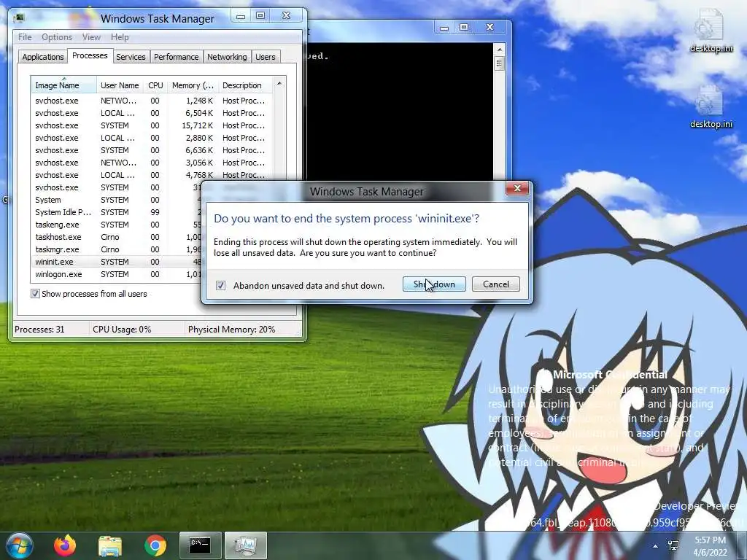Launch Firefox from the taskbar
747x560 pixels.
coord(65,545)
